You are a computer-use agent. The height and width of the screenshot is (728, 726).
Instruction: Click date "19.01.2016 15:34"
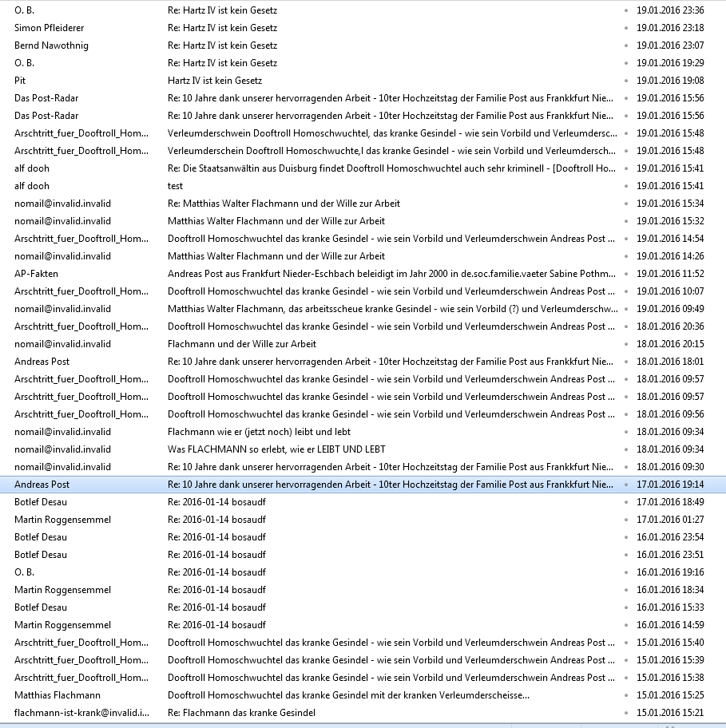pyautogui.click(x=670, y=204)
